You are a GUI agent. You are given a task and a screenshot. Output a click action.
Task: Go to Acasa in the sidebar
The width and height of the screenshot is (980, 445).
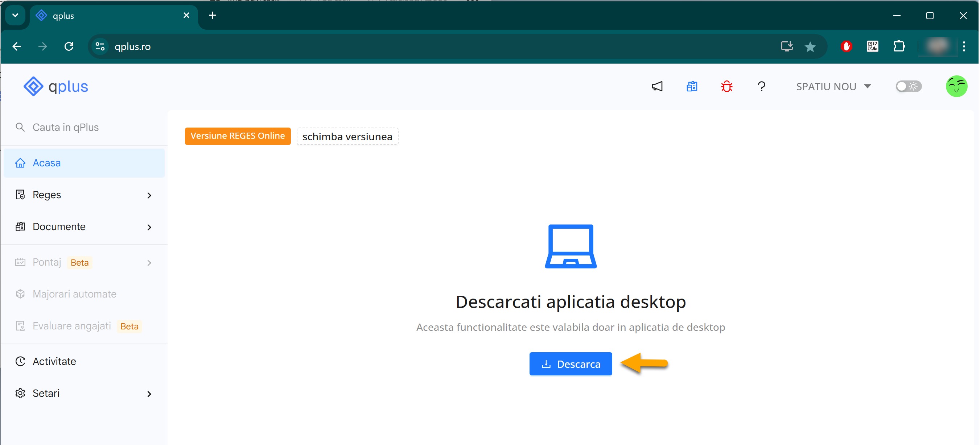click(84, 163)
